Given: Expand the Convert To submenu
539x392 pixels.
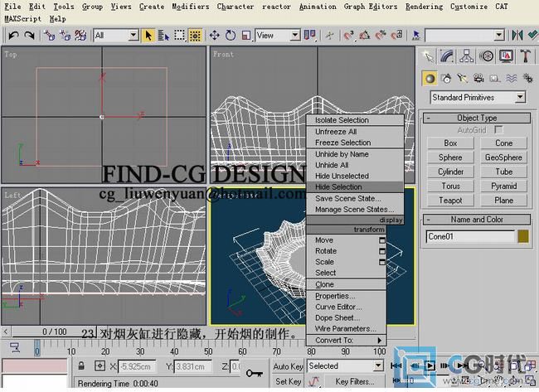Looking at the screenshot, I should coord(346,340).
